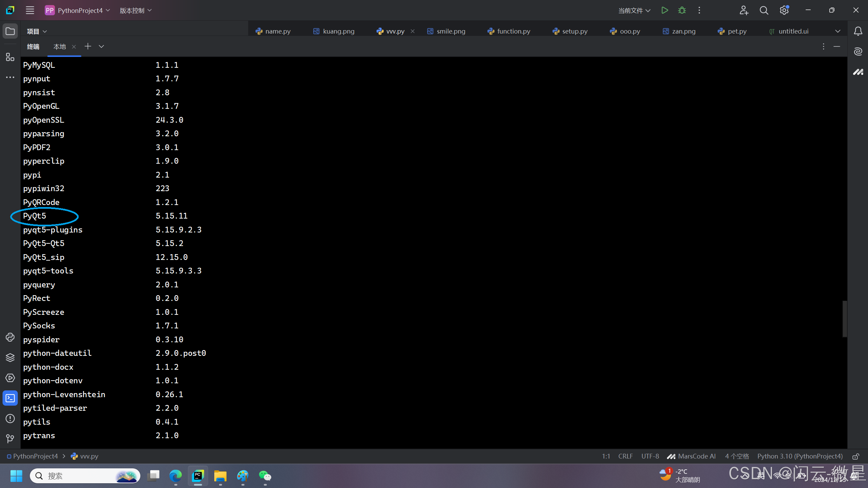The width and height of the screenshot is (868, 488).
Task: Open the Services tool window icon
Action: (x=10, y=378)
